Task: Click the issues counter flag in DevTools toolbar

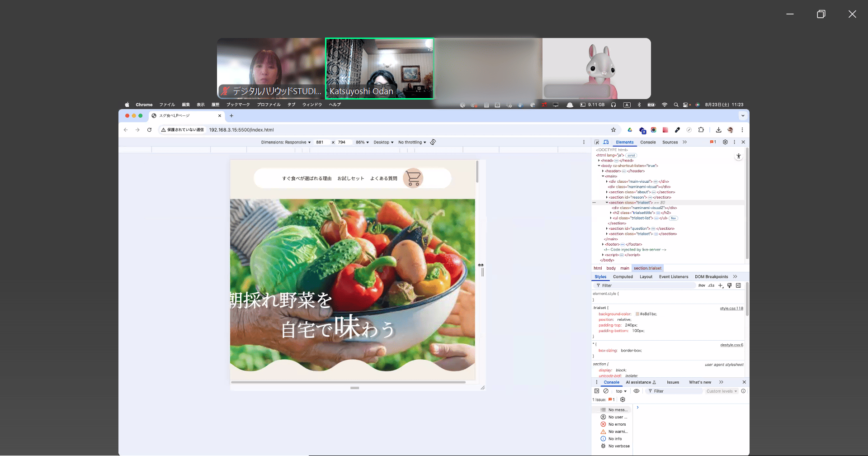Action: (x=713, y=142)
